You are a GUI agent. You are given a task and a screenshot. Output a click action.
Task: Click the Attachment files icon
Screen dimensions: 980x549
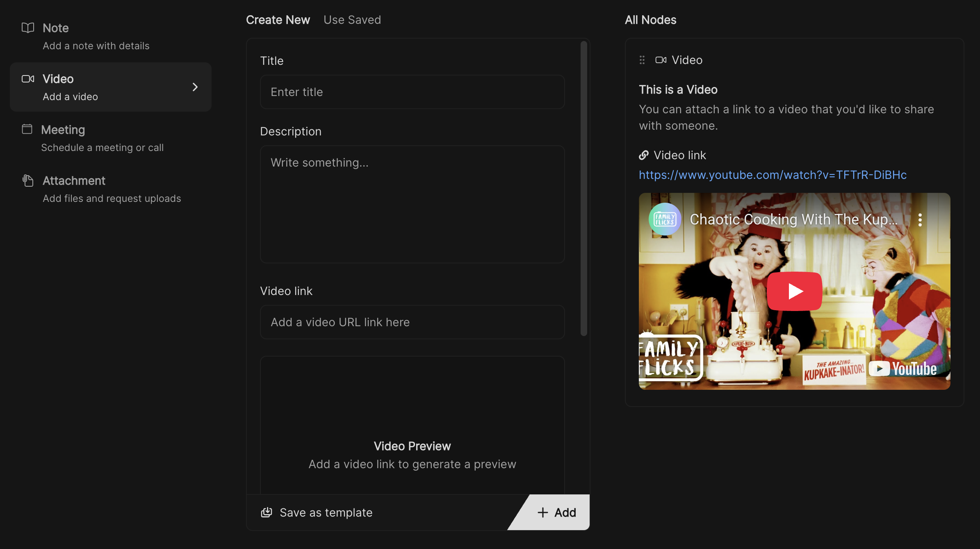tap(28, 181)
